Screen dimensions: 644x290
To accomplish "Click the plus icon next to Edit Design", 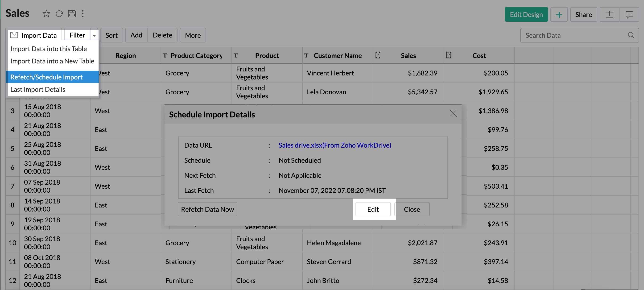I will (x=559, y=15).
